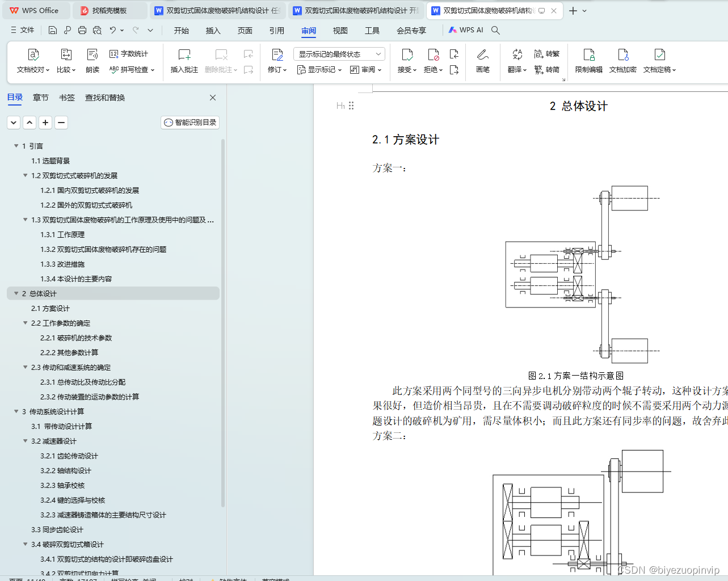Click the undo icon
728x581 pixels.
pos(113,30)
